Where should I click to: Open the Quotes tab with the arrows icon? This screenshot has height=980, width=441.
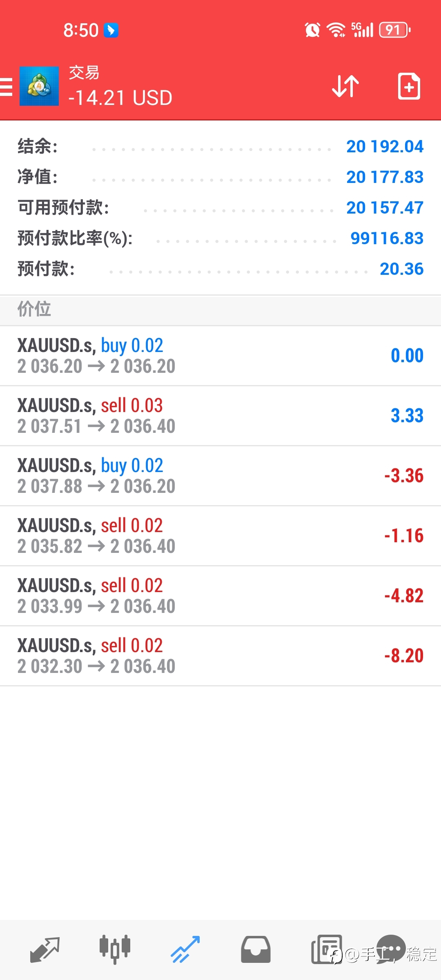pyautogui.click(x=45, y=950)
